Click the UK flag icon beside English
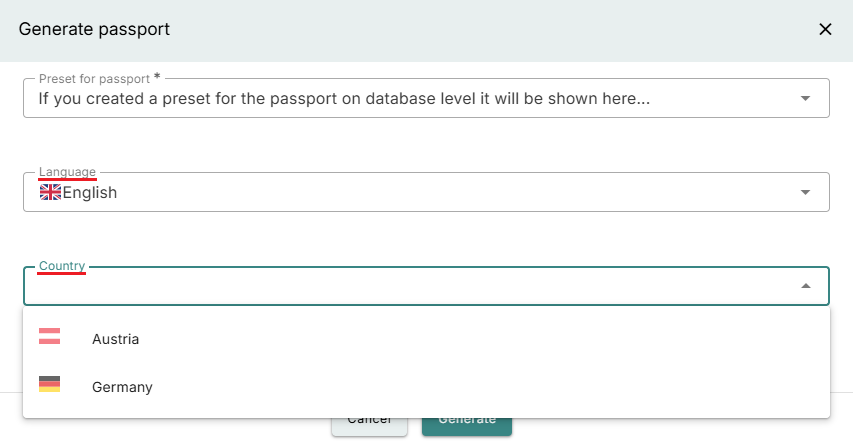Screen dimensions: 853x442 point(50,192)
